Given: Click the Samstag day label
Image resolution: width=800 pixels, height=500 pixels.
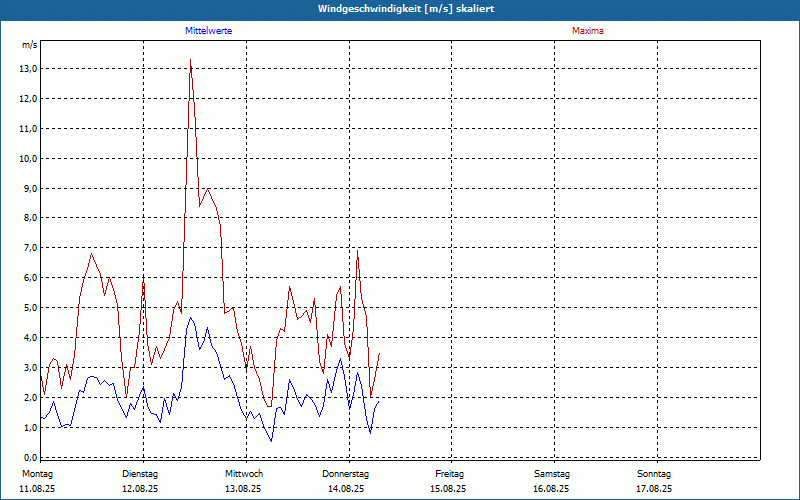Looking at the screenshot, I should tap(552, 474).
